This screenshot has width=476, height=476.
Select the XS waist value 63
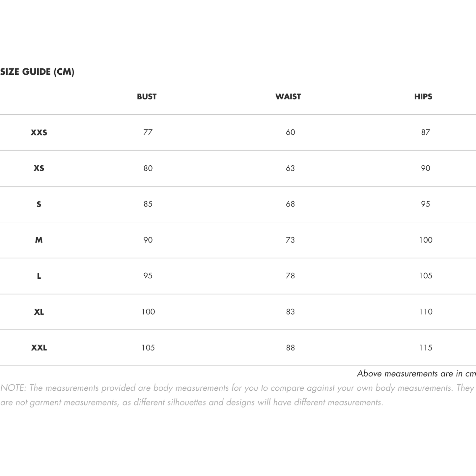[290, 168]
